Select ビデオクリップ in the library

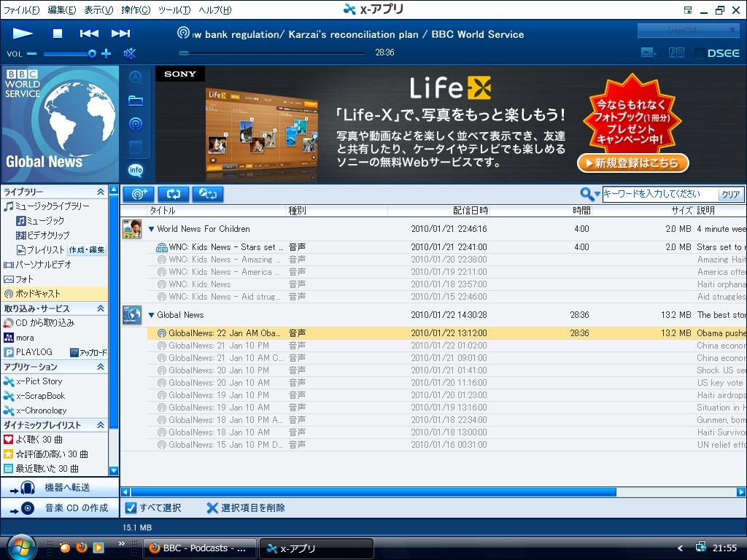pyautogui.click(x=43, y=236)
